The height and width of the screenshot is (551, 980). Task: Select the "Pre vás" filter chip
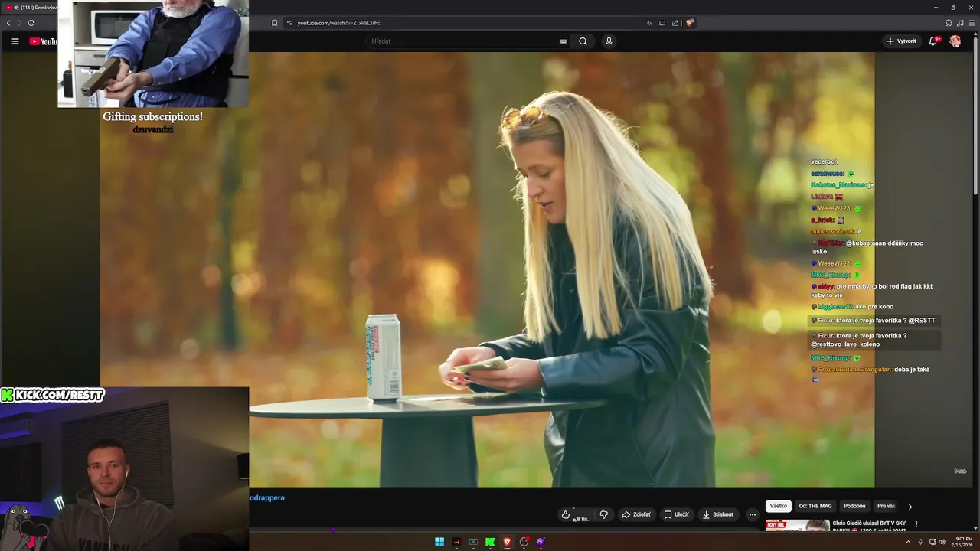(886, 506)
